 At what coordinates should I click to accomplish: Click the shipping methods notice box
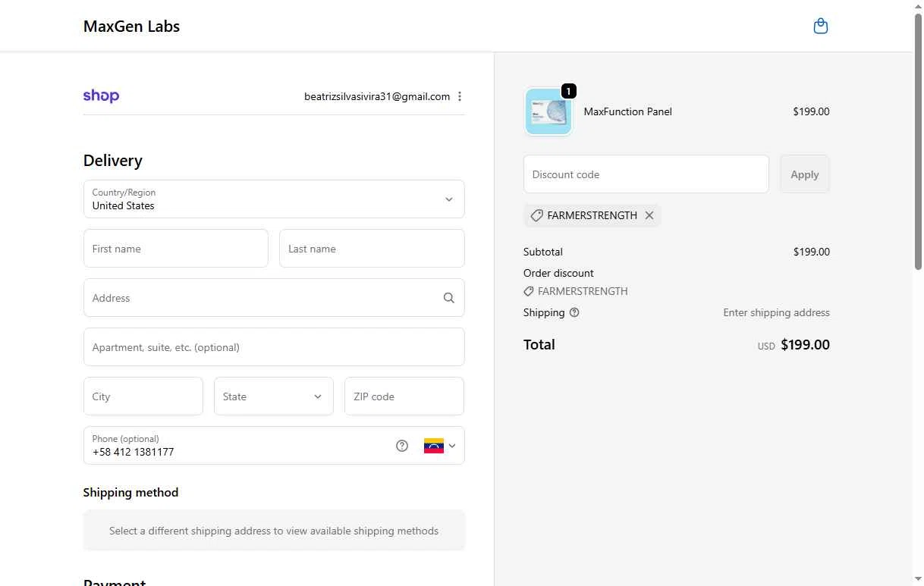pos(274,531)
